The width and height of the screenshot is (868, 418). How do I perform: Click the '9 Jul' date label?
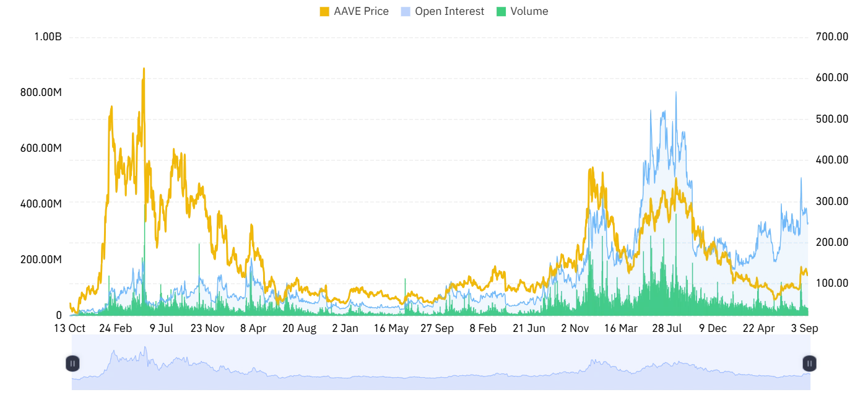(161, 328)
